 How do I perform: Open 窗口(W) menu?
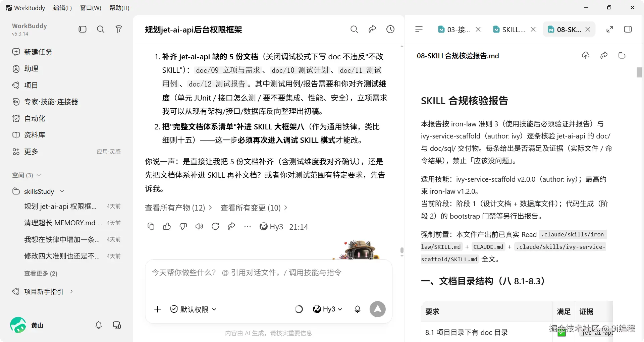coord(91,8)
